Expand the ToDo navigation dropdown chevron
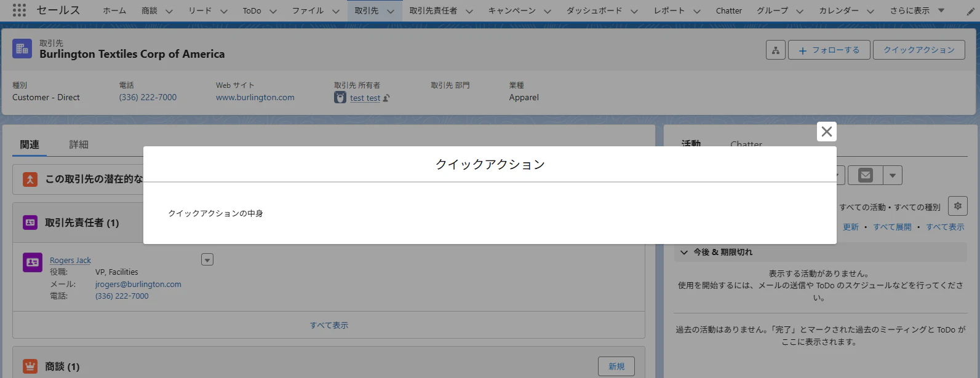The width and height of the screenshot is (980, 378). coord(273,11)
